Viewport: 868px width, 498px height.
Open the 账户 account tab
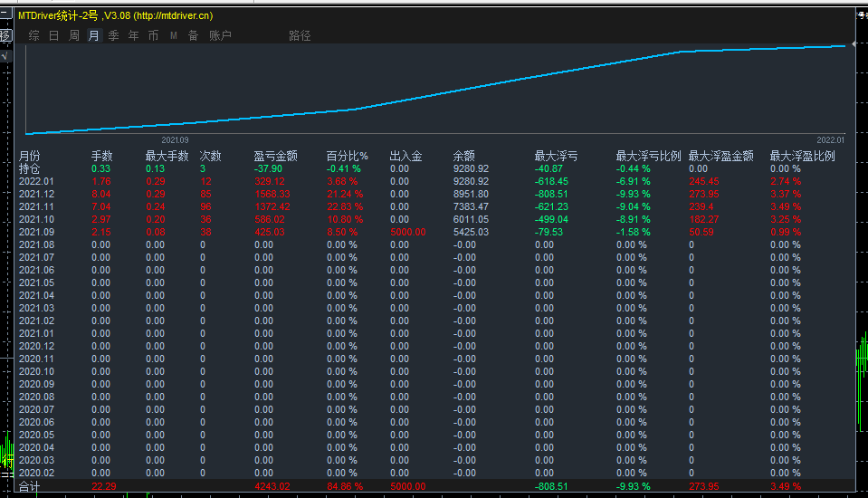[x=220, y=35]
